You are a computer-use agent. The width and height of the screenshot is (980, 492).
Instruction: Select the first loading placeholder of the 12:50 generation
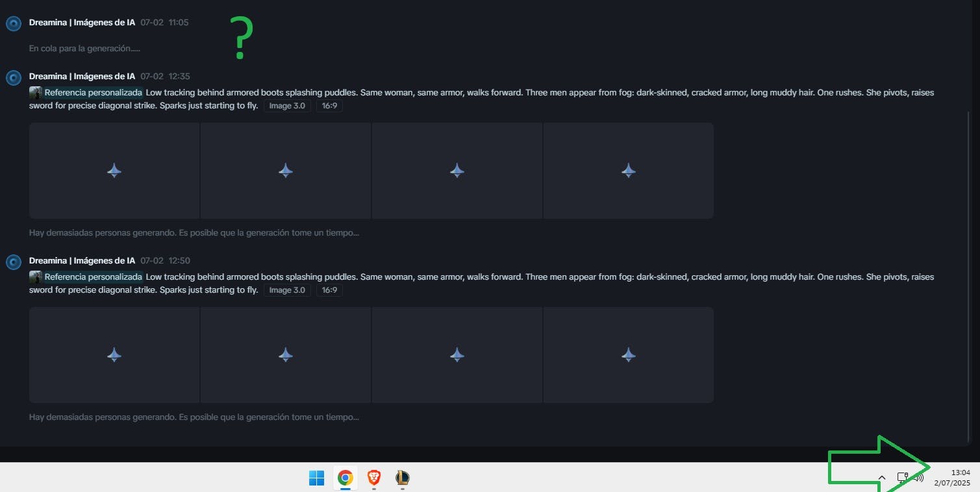tap(114, 355)
